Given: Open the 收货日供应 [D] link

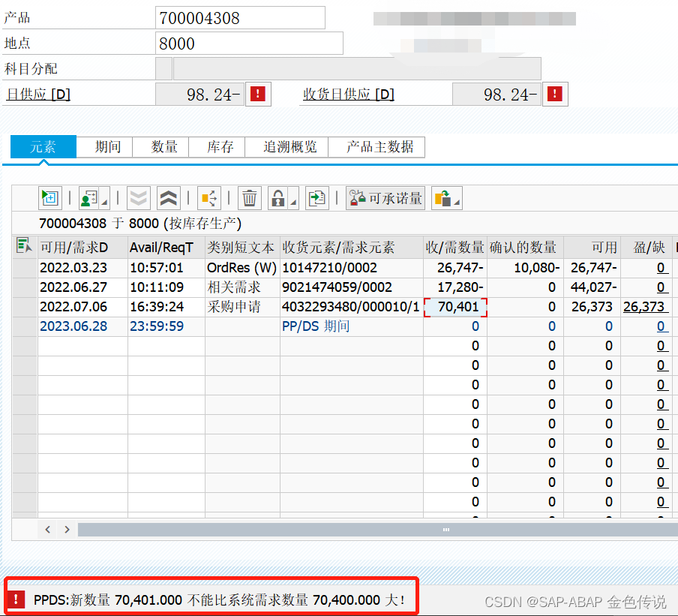Looking at the screenshot, I should click(x=349, y=94).
